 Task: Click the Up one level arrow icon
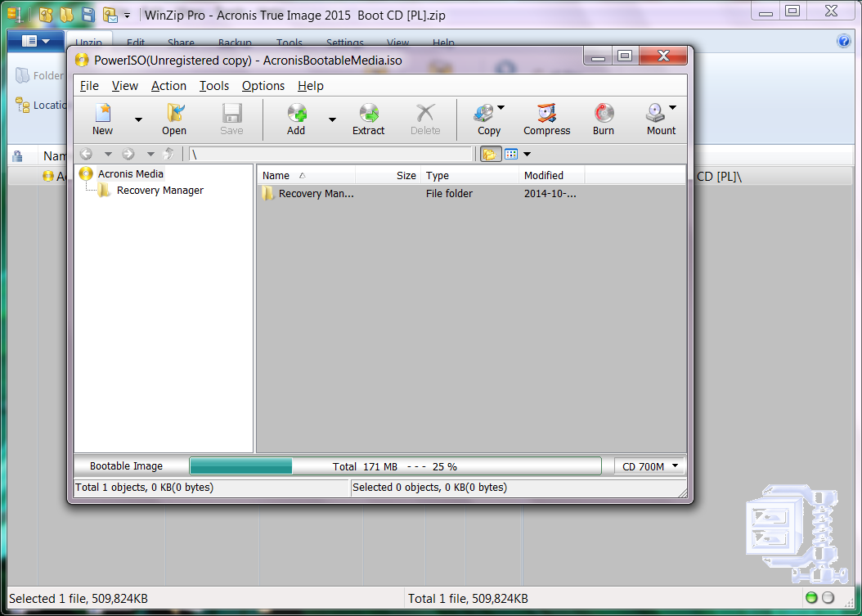point(169,154)
